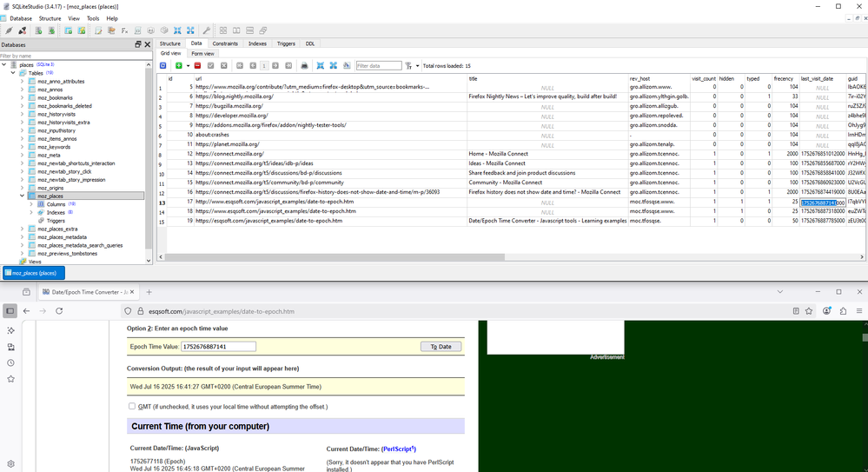The image size is (868, 472).
Task: Close the Databases panel
Action: 147,44
